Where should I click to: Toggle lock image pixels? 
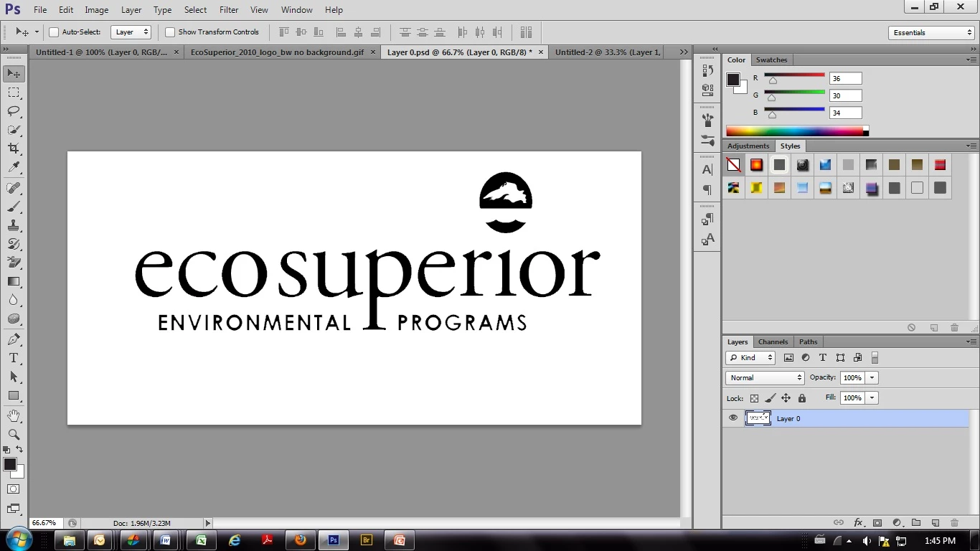point(770,398)
